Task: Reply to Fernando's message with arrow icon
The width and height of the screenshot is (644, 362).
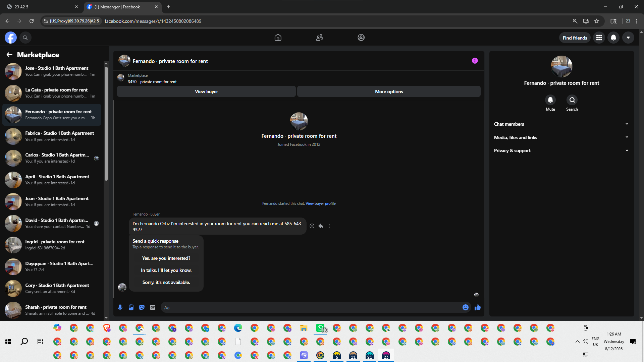Action: tap(321, 226)
